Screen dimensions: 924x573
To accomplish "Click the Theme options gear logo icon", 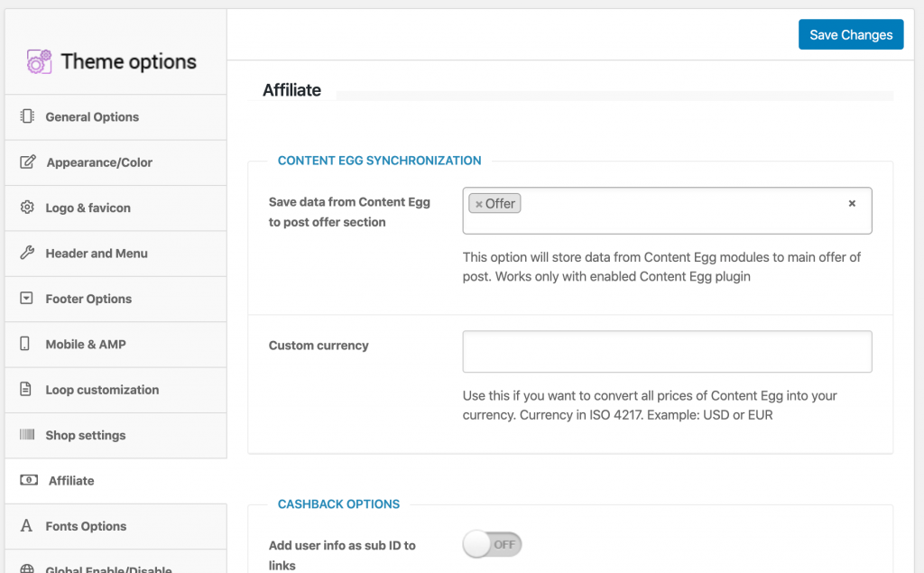I will pos(39,61).
